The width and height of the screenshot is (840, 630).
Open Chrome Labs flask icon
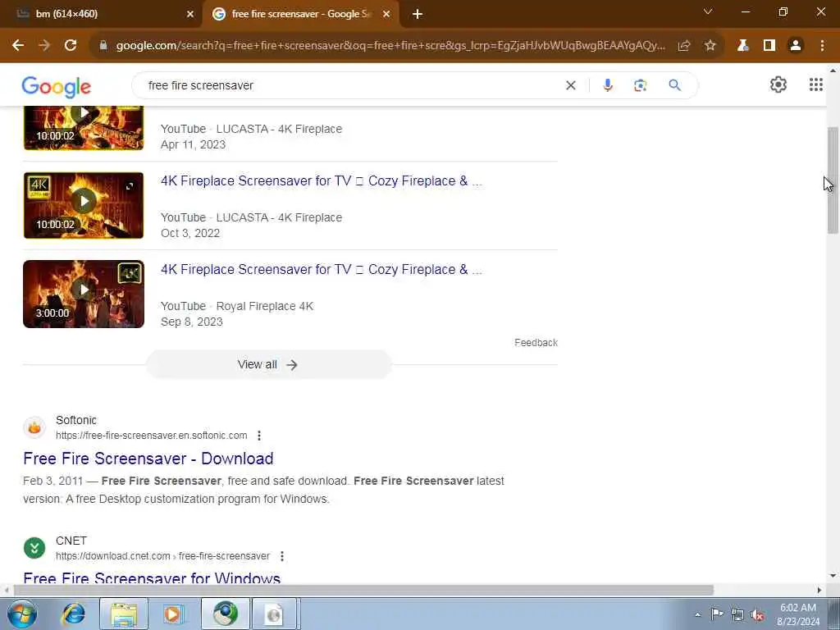(742, 46)
